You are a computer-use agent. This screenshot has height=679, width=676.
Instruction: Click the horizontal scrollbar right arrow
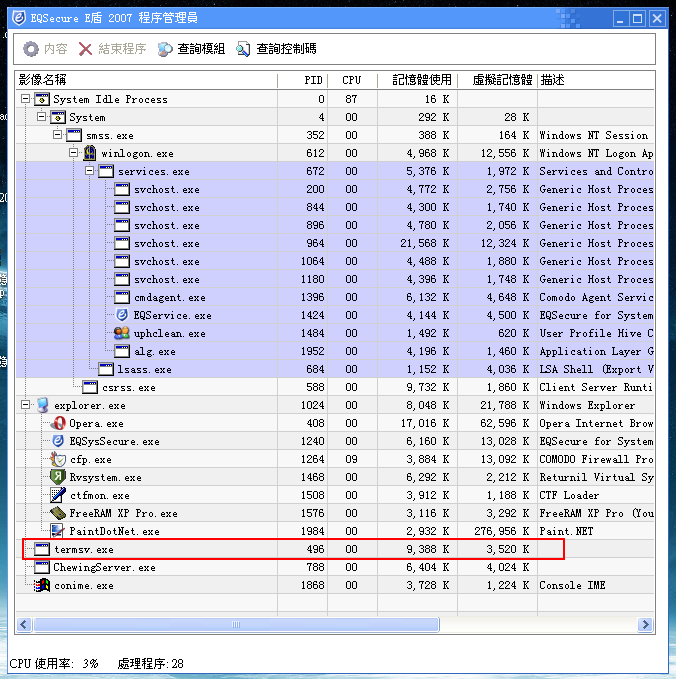(645, 624)
